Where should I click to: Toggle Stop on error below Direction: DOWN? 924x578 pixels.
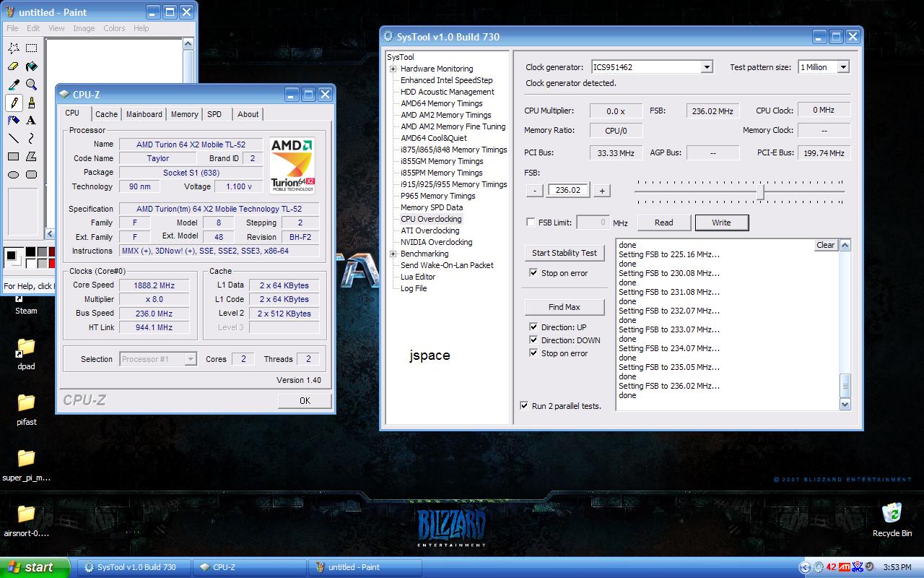coord(533,353)
